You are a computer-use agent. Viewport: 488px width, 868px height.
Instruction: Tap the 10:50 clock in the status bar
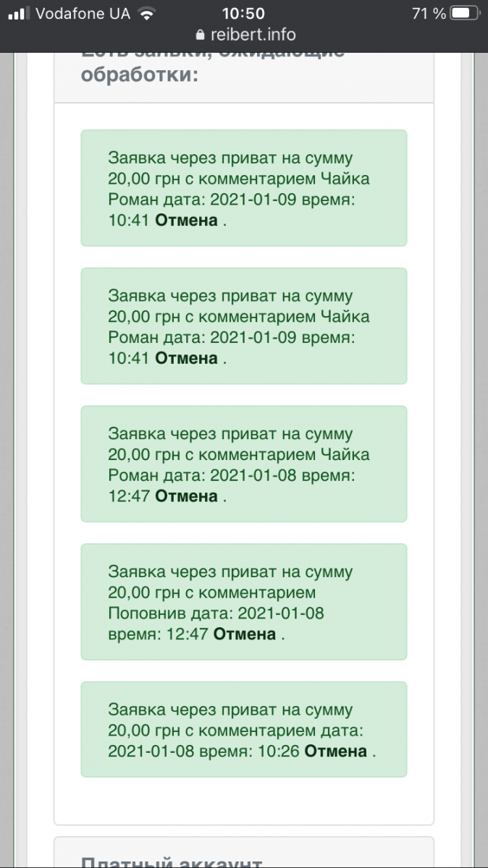coord(243,14)
